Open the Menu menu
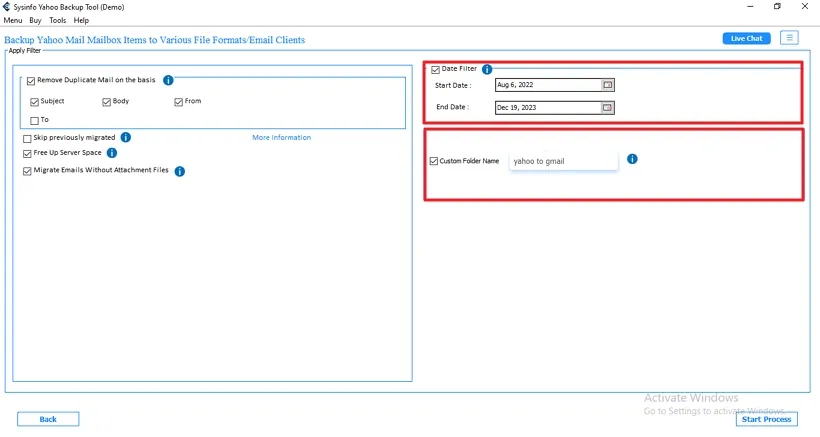820x437 pixels. 13,20
